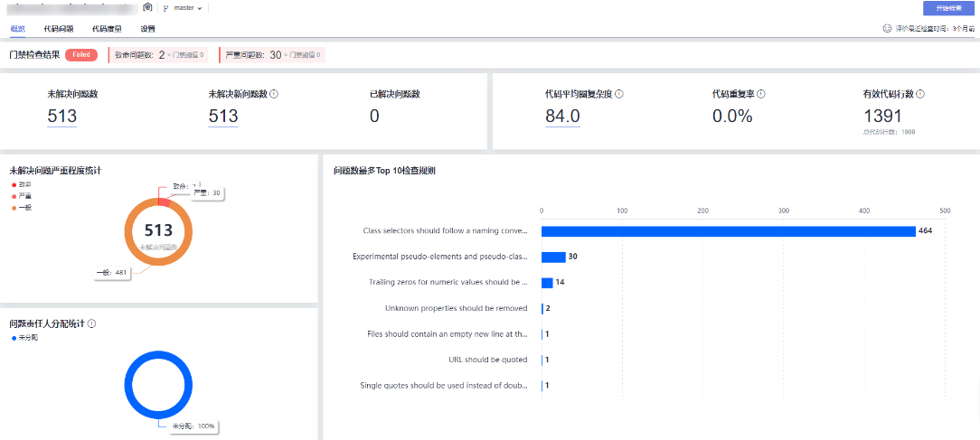The image size is (980, 440).
Task: Click the 464 bar for Class selectors rule
Action: click(728, 231)
